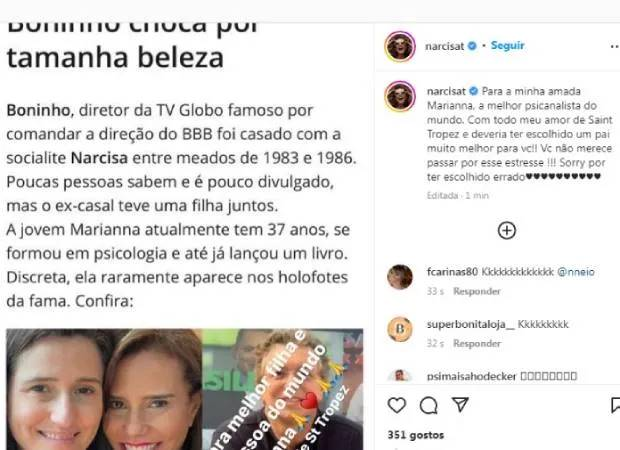This screenshot has height=450, width=620.
Task: Open psimaisahodecker username
Action: point(472,376)
